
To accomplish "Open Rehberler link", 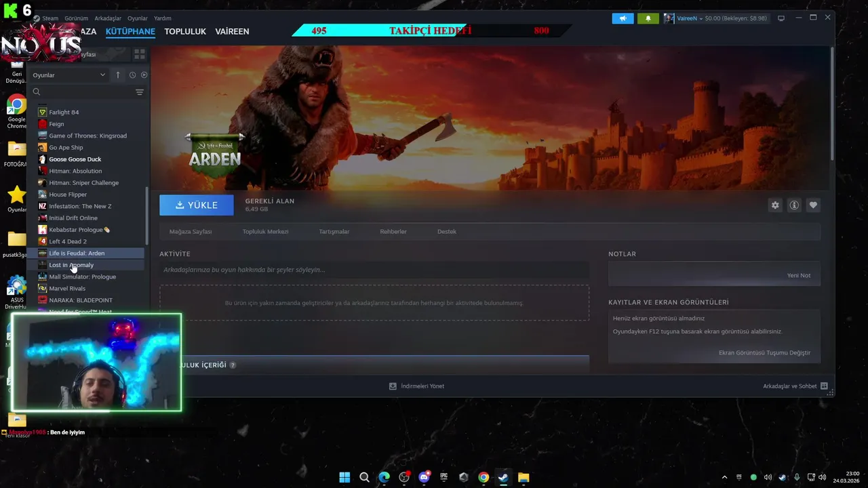I will 393,232.
